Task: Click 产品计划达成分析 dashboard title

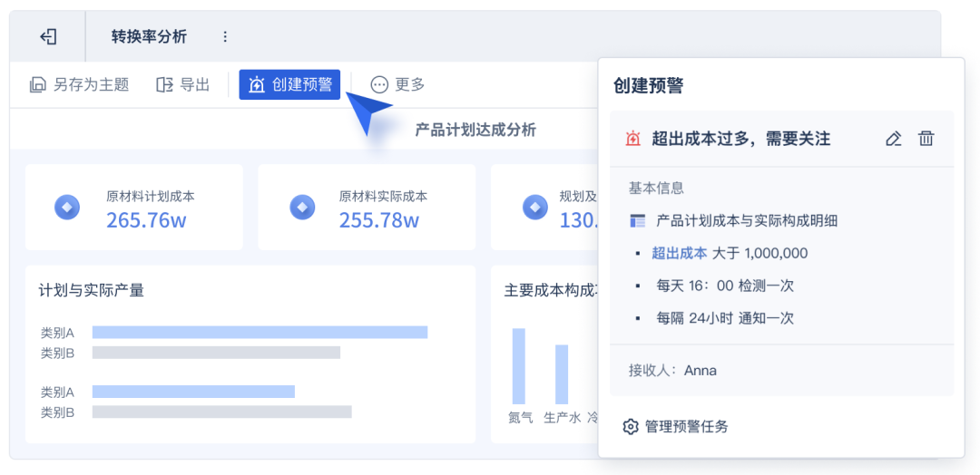Action: click(475, 130)
